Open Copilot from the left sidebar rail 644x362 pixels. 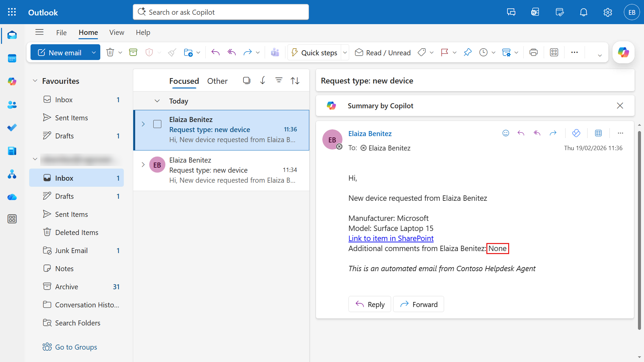pos(12,81)
